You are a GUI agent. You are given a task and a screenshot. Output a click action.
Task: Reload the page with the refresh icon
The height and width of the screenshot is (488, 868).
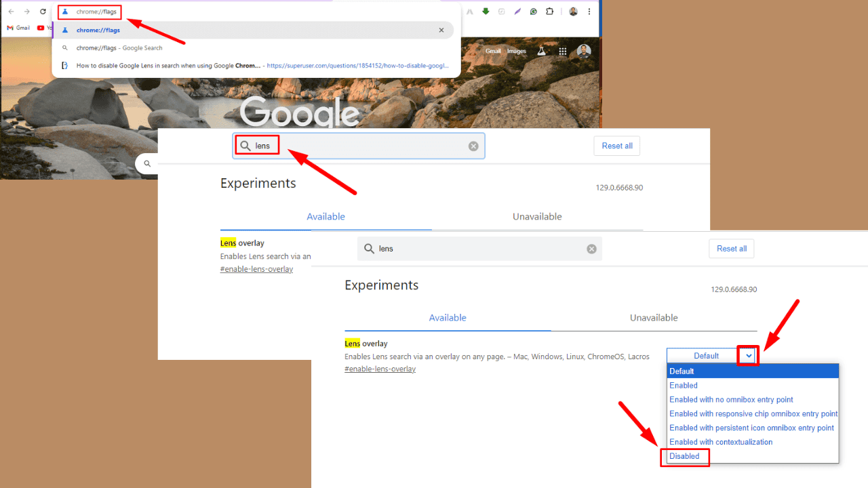[x=43, y=12]
